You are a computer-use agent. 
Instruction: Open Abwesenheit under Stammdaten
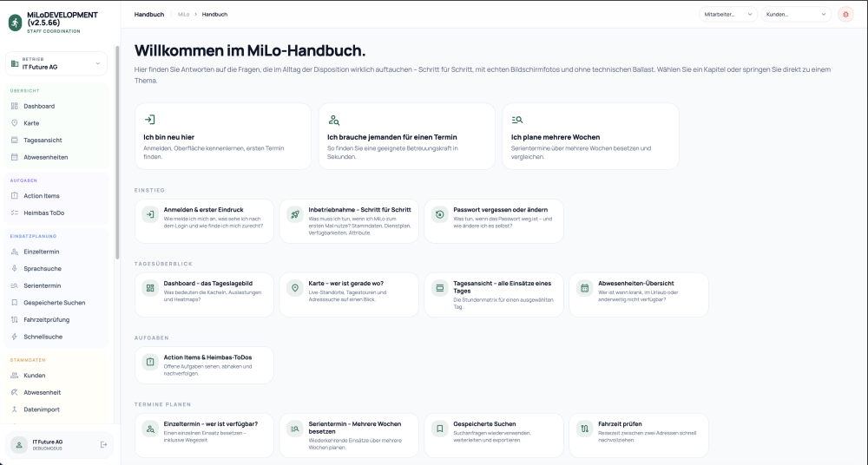coord(56,392)
